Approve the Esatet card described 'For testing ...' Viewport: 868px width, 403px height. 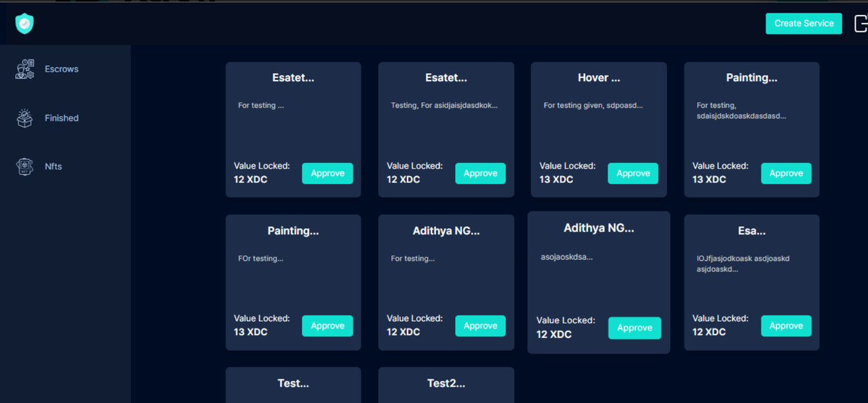point(328,173)
